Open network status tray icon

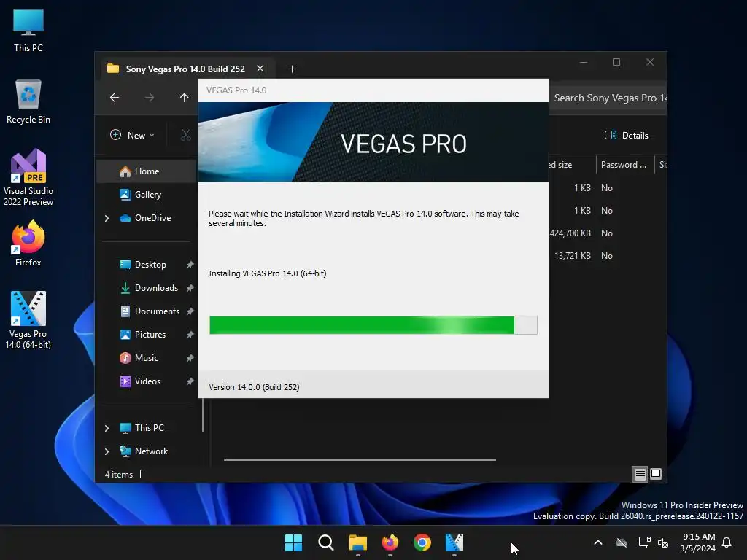644,542
